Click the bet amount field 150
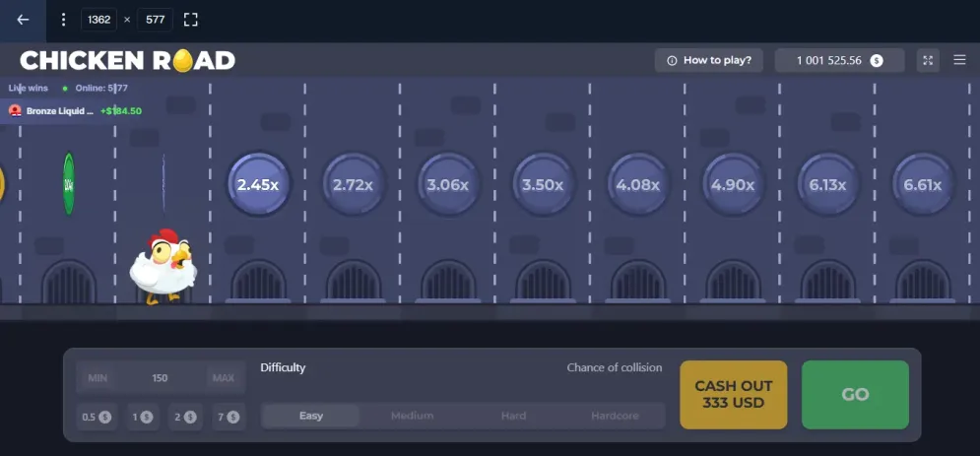 pyautogui.click(x=160, y=378)
